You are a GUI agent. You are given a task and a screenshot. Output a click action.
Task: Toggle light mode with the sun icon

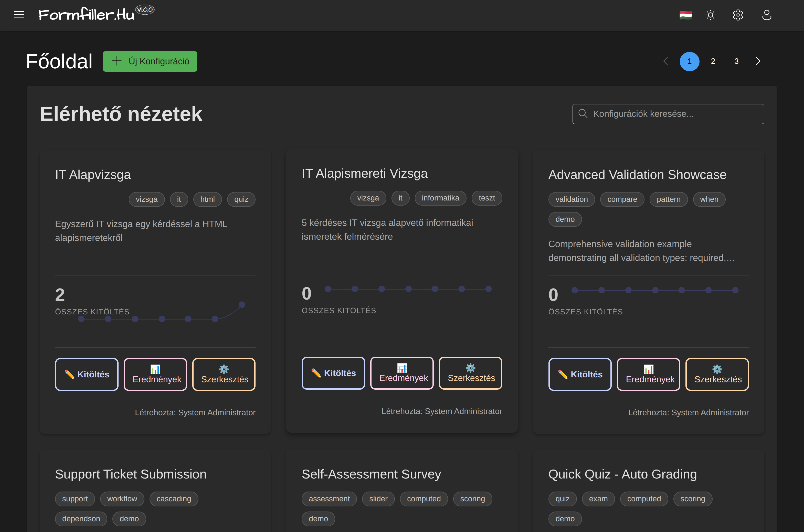click(711, 15)
